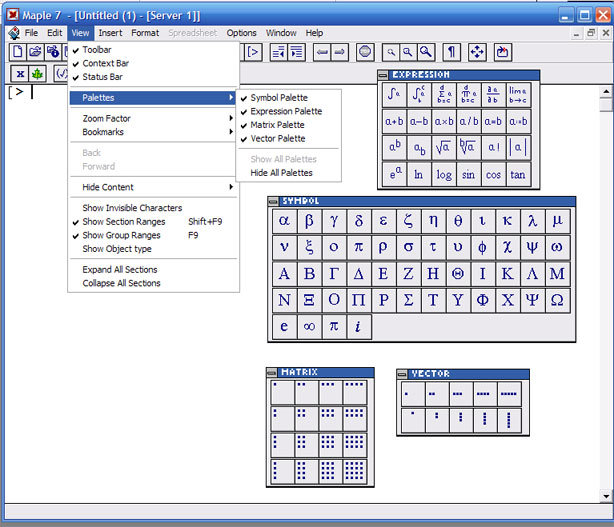Insert capital Sigma from Symbol palette

(x=408, y=300)
